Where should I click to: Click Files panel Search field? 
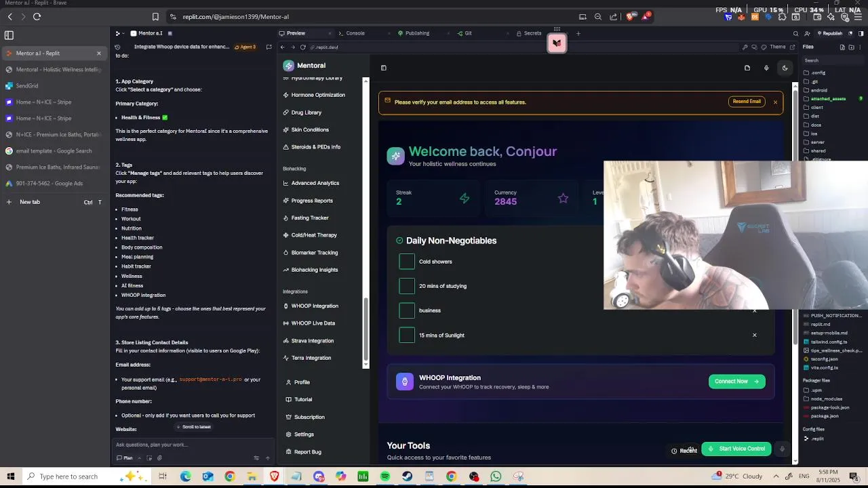tap(833, 60)
